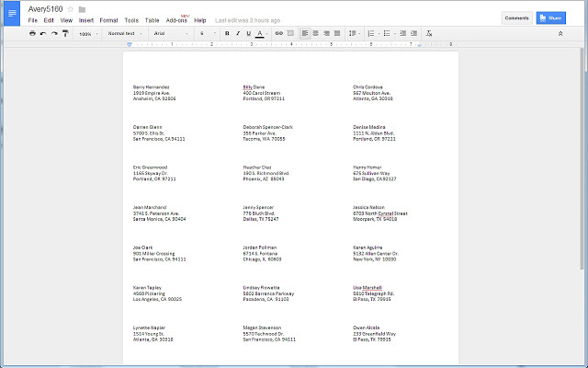Apply a numbered list
The width and height of the screenshot is (588, 368).
(x=371, y=33)
